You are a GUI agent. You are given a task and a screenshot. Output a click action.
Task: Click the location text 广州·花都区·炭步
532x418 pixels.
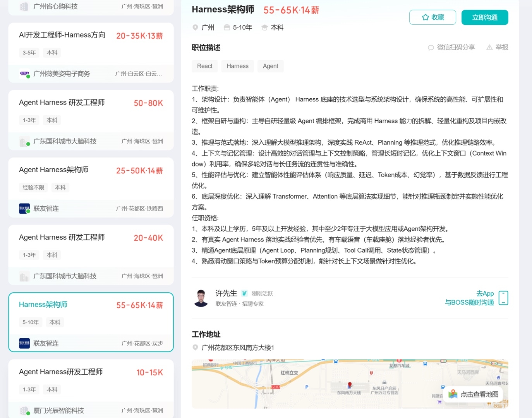[142, 343]
